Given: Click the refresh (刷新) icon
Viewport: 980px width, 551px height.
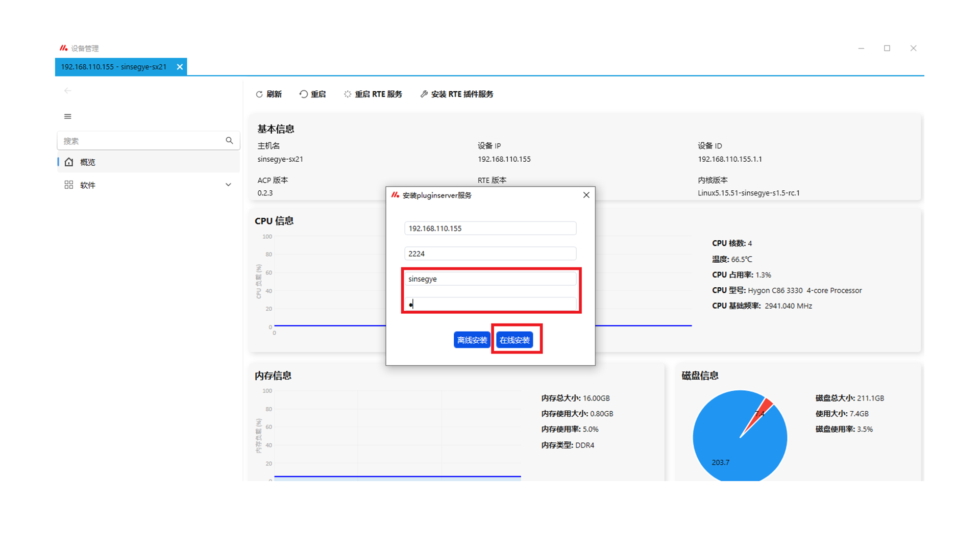Looking at the screenshot, I should (259, 94).
